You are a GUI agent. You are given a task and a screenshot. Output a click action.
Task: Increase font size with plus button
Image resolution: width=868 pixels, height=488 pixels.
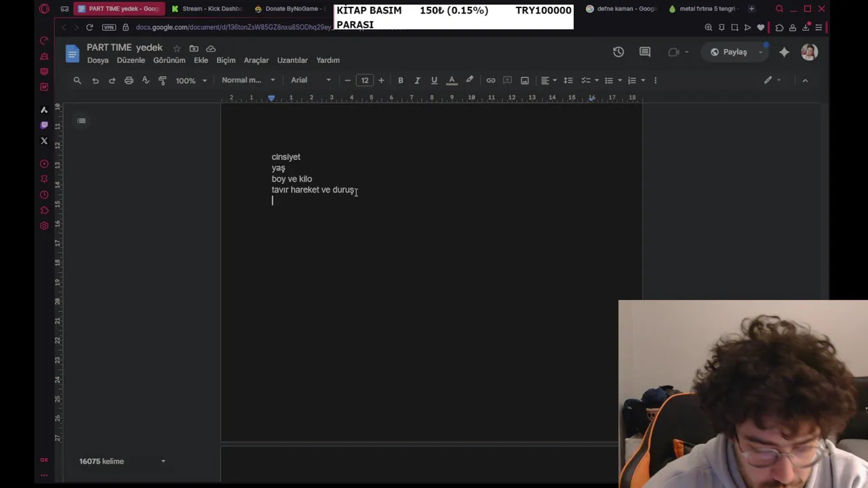coord(381,80)
